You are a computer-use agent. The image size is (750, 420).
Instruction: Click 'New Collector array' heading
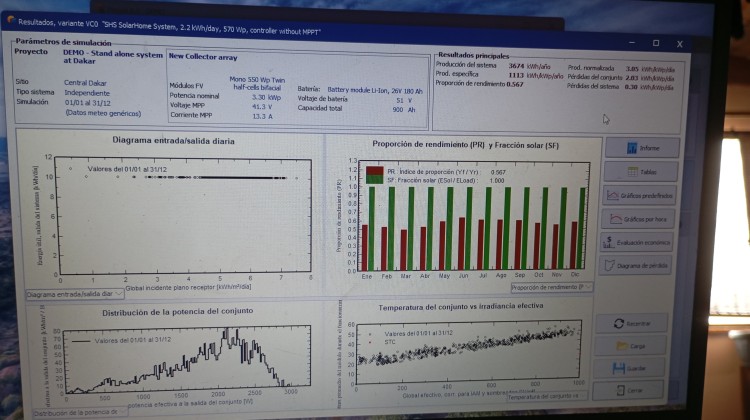203,57
